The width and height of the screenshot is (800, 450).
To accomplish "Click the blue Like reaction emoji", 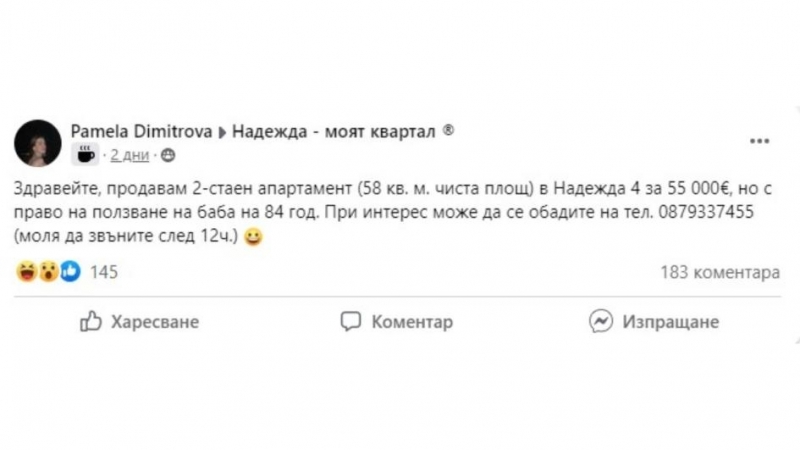I will point(69,271).
